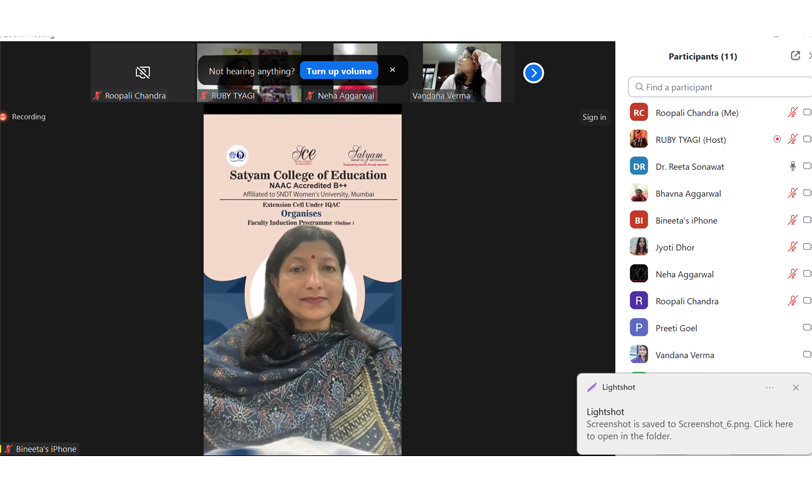This screenshot has height=504, width=812.
Task: Pop out the Participants panel
Action: 795,56
